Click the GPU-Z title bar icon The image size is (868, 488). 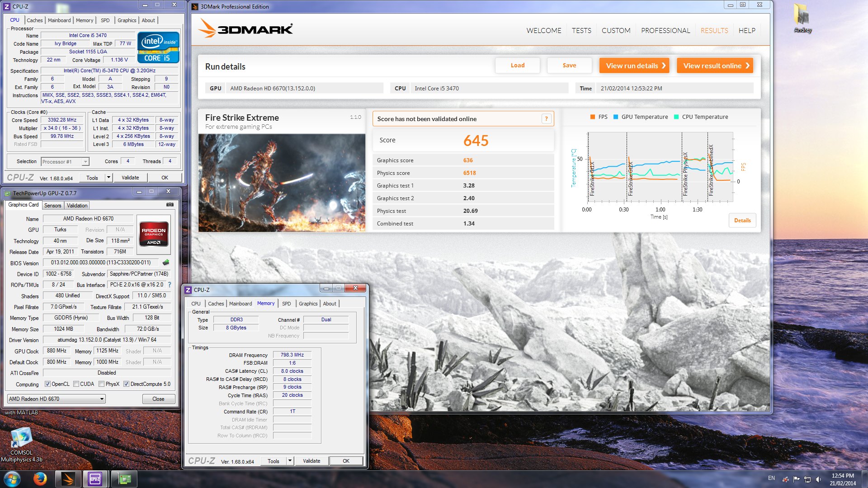pos(7,193)
